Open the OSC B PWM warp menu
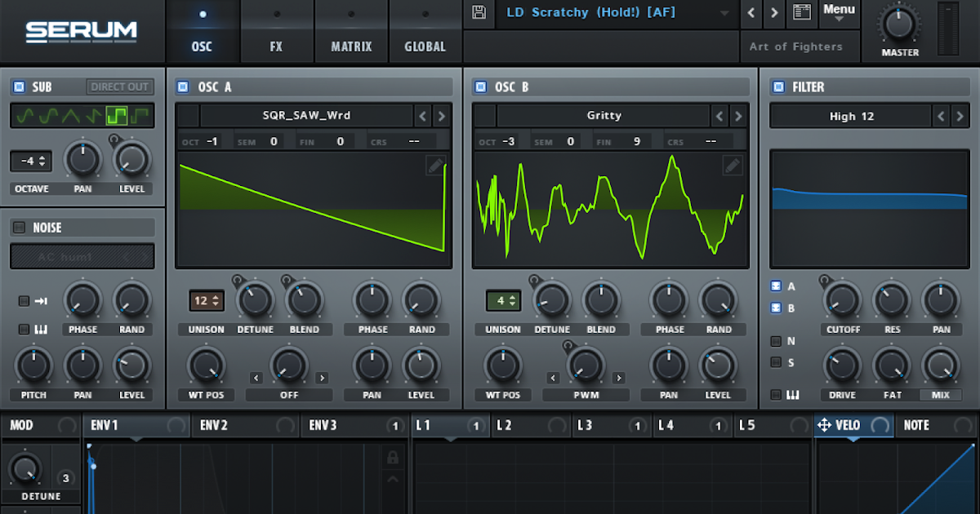Image resolution: width=980 pixels, height=514 pixels. tap(586, 395)
